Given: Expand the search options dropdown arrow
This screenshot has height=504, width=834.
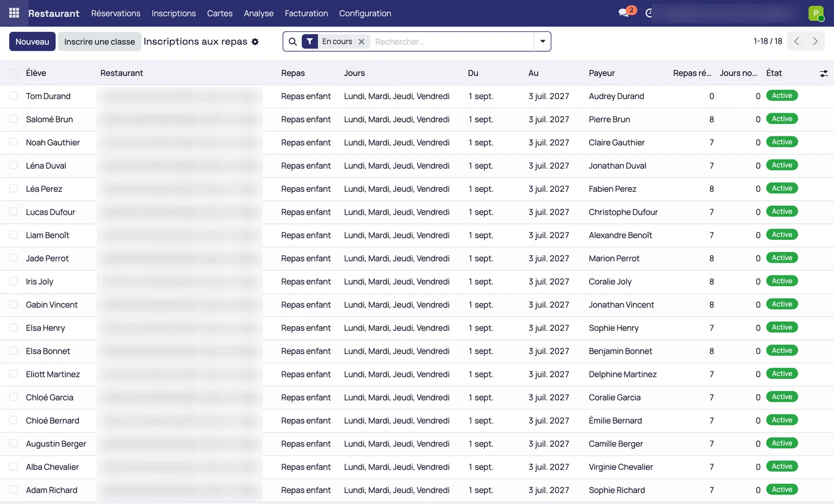Looking at the screenshot, I should [543, 42].
